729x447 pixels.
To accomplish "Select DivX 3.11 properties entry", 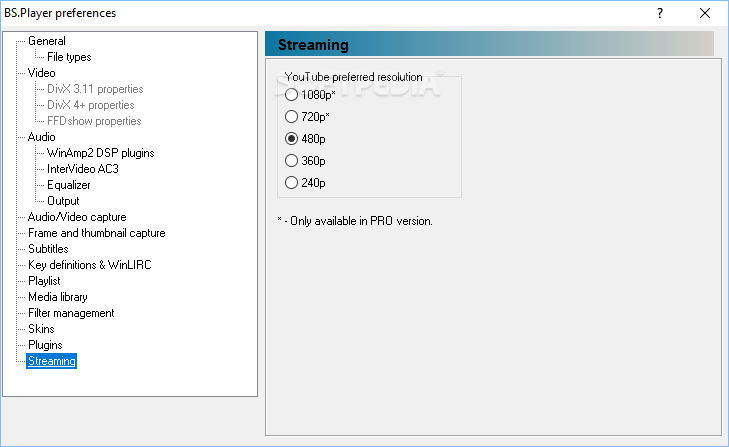I will (x=95, y=89).
